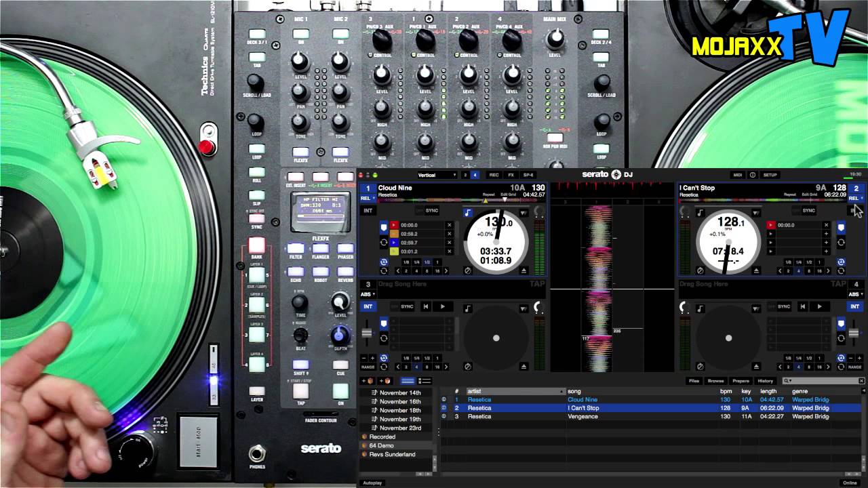Skip to previous track on deck 4
The width and height of the screenshot is (868, 488).
pyautogui.click(x=803, y=306)
